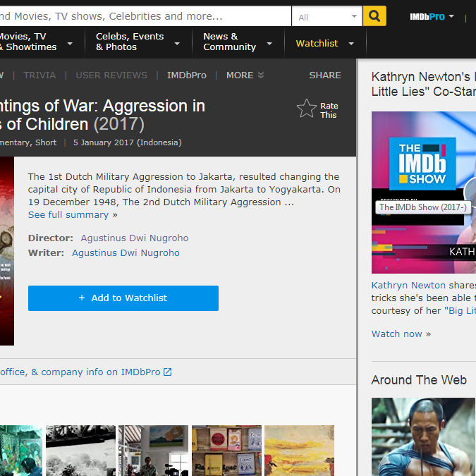Viewport: 476px width, 476px height.
Task: Click director Agustinus Dwi Nugroho link
Action: pyautogui.click(x=134, y=238)
